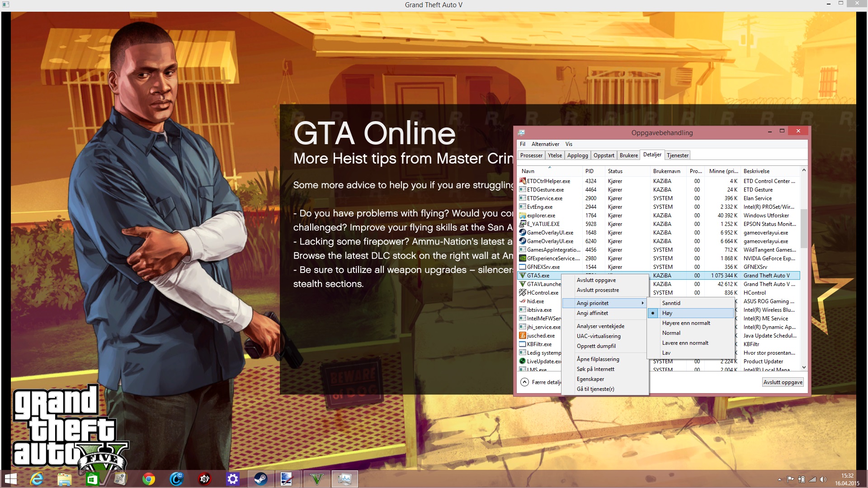The width and height of the screenshot is (868, 488).
Task: Click the GTA V taskbar icon
Action: 317,479
